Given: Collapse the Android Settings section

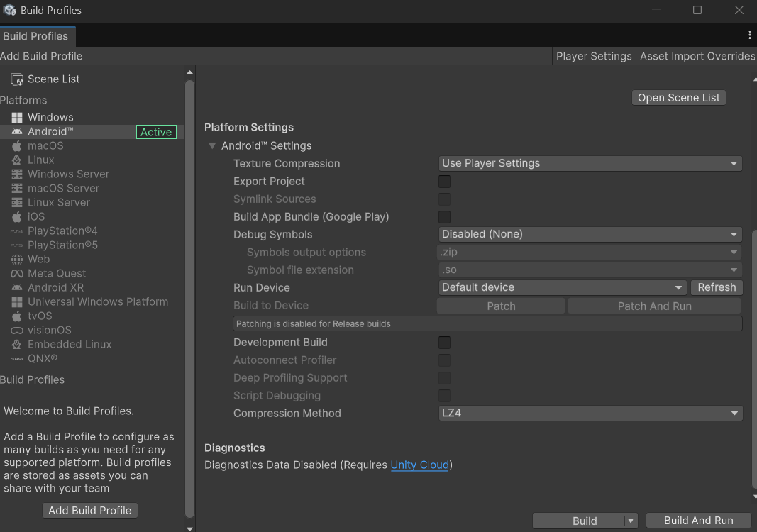Looking at the screenshot, I should 212,145.
